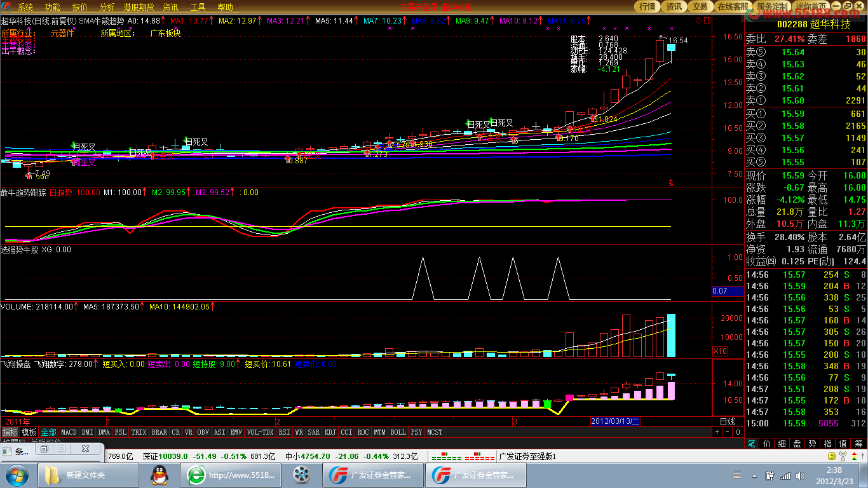Open the QQ penguin icon in taskbar

(x=159, y=475)
